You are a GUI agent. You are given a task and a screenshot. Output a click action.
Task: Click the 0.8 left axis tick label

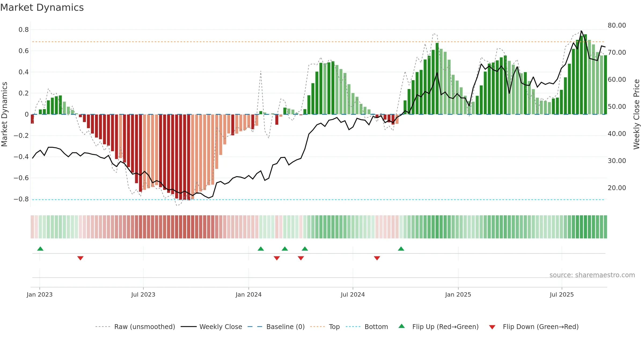(x=24, y=30)
